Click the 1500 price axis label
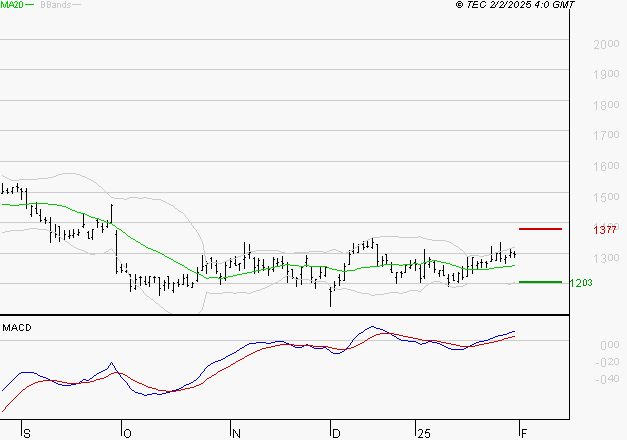The image size is (627, 440). (606, 197)
